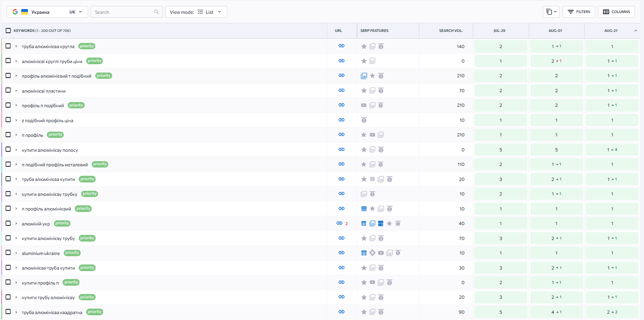Toggle the select-all Keywords checkbox
644x320 pixels.
[8, 31]
